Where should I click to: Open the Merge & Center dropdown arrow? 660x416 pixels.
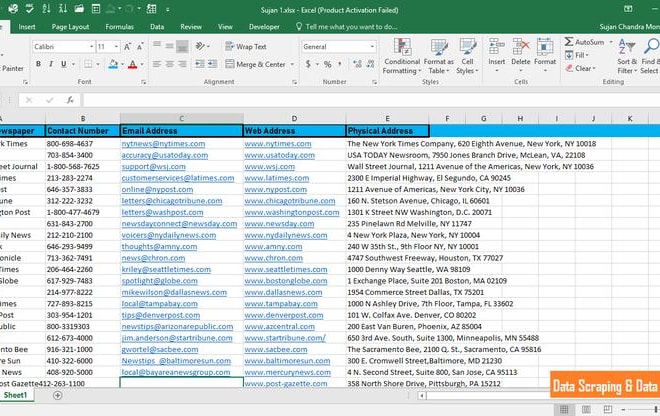(x=292, y=64)
